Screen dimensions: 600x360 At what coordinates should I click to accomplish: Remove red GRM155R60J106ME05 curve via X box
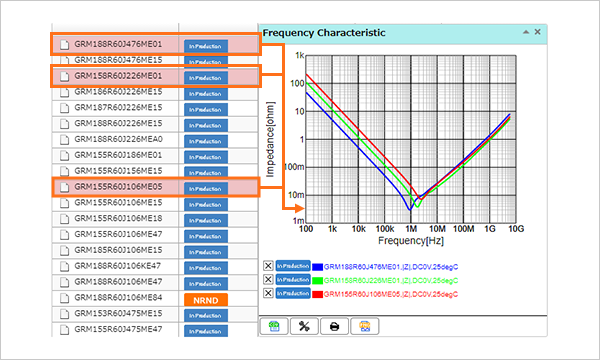(x=268, y=293)
